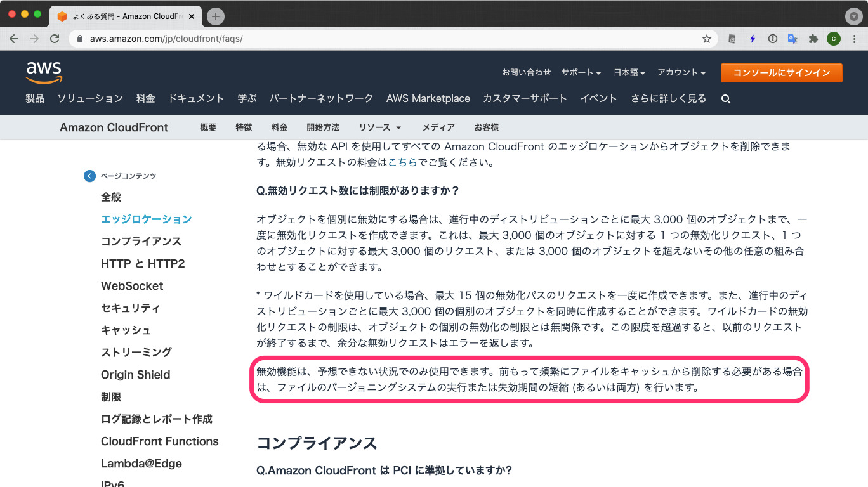Click the AWS logo

[44, 72]
